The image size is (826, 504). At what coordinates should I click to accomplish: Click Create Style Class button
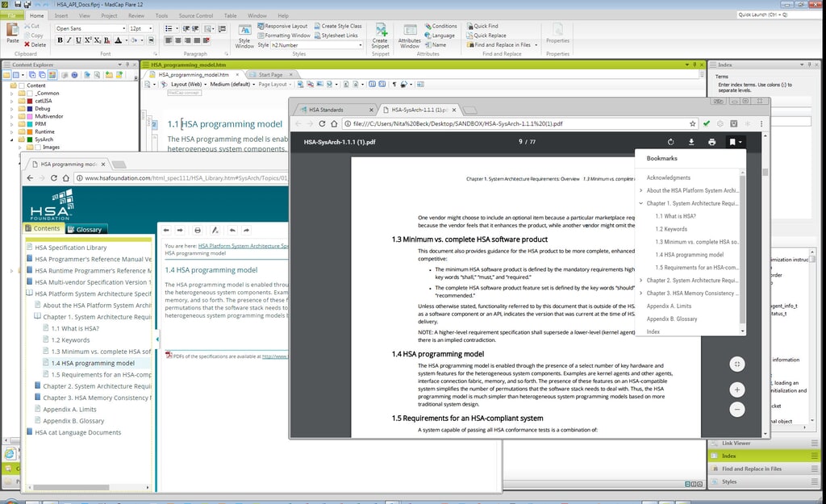click(338, 26)
